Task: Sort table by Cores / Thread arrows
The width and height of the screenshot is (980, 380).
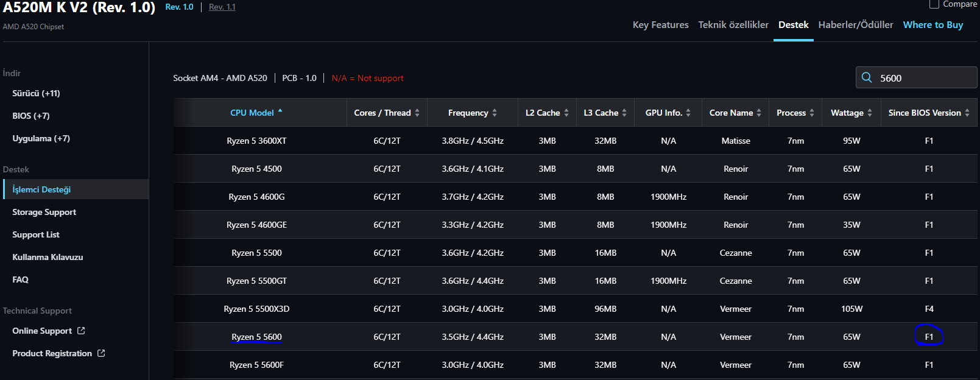Action: point(417,113)
